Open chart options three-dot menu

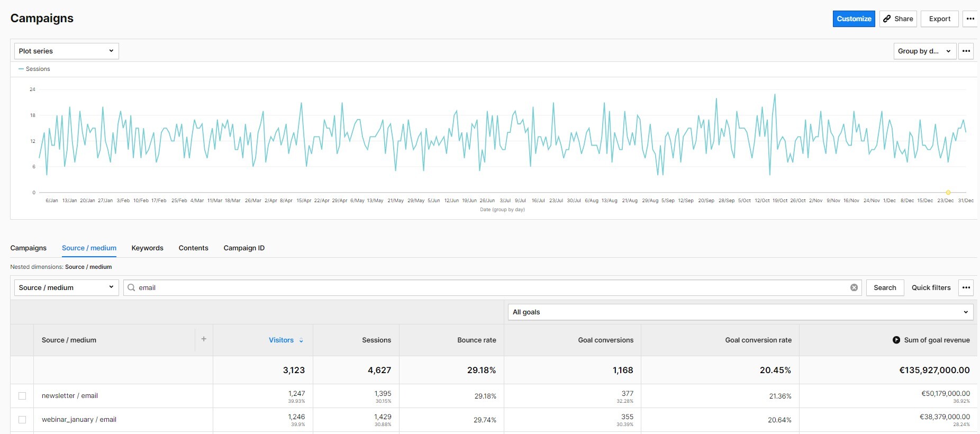click(x=966, y=51)
